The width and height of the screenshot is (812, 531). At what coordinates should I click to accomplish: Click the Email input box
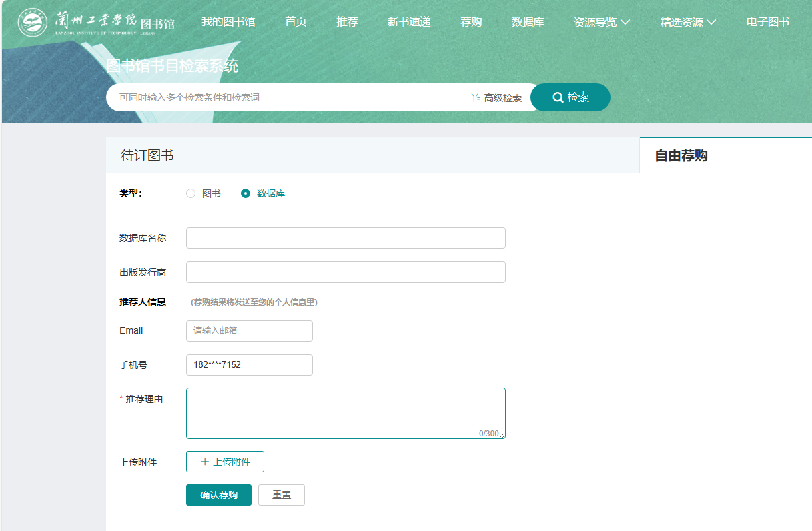[249, 331]
